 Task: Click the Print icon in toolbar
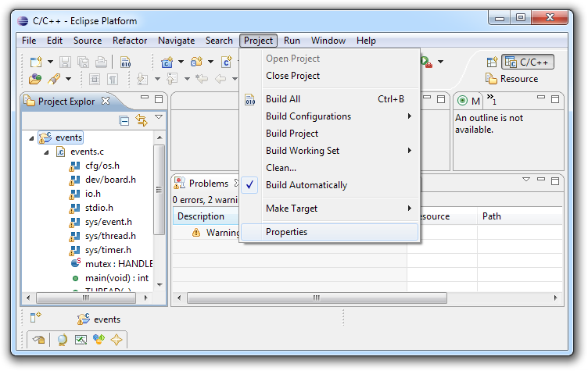(101, 62)
